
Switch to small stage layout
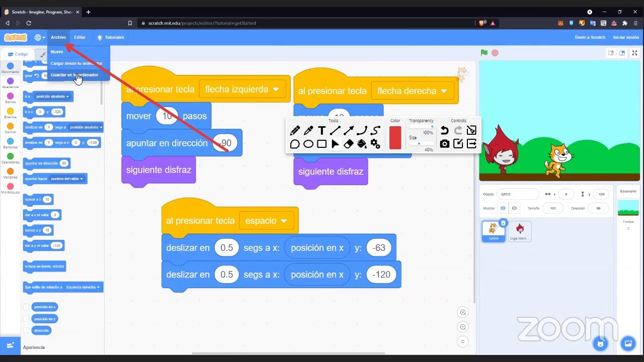pos(611,53)
